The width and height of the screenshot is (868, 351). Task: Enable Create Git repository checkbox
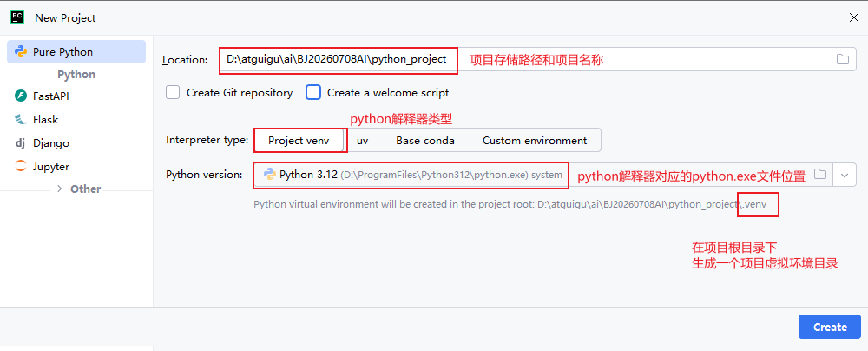(x=174, y=93)
